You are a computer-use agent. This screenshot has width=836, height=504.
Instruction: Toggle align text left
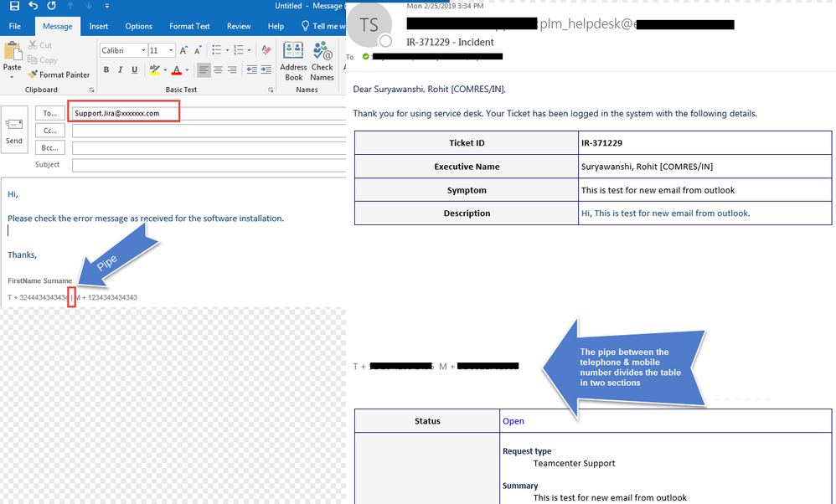[203, 69]
